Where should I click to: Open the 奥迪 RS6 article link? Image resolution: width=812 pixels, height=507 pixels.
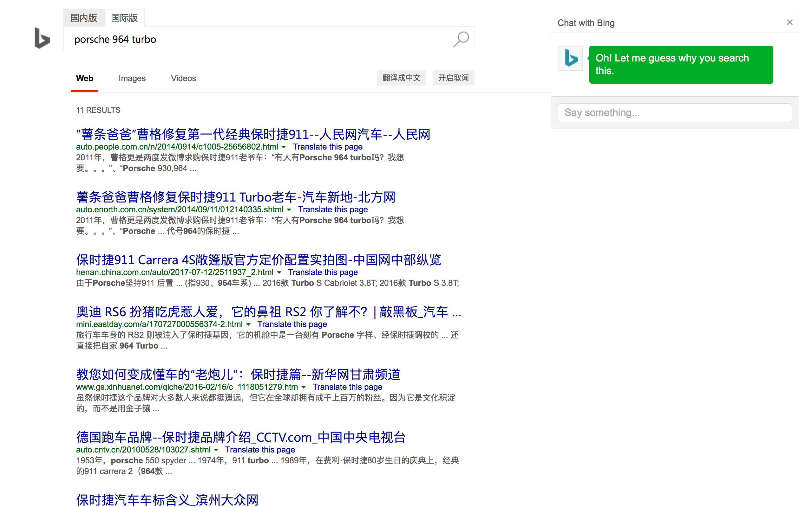point(268,312)
